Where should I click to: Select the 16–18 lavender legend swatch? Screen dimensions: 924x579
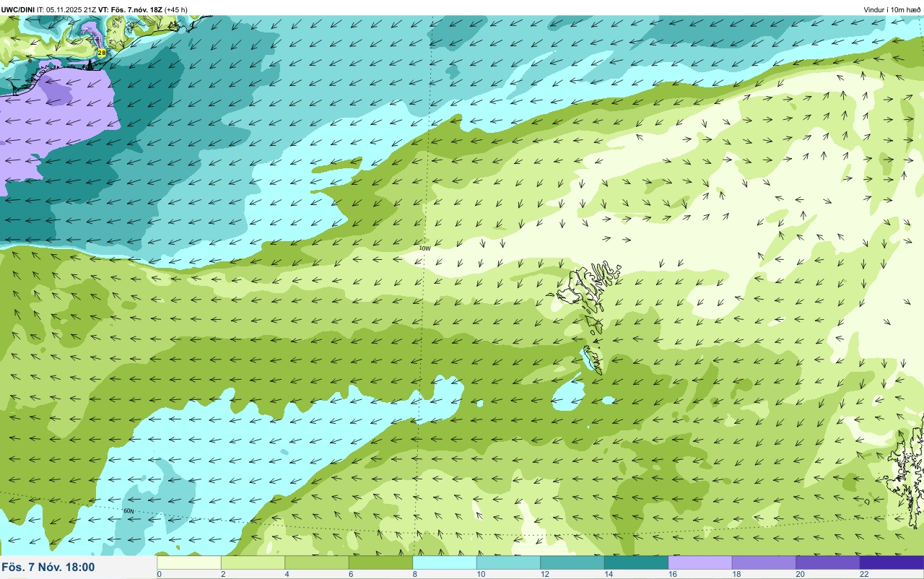click(x=700, y=562)
